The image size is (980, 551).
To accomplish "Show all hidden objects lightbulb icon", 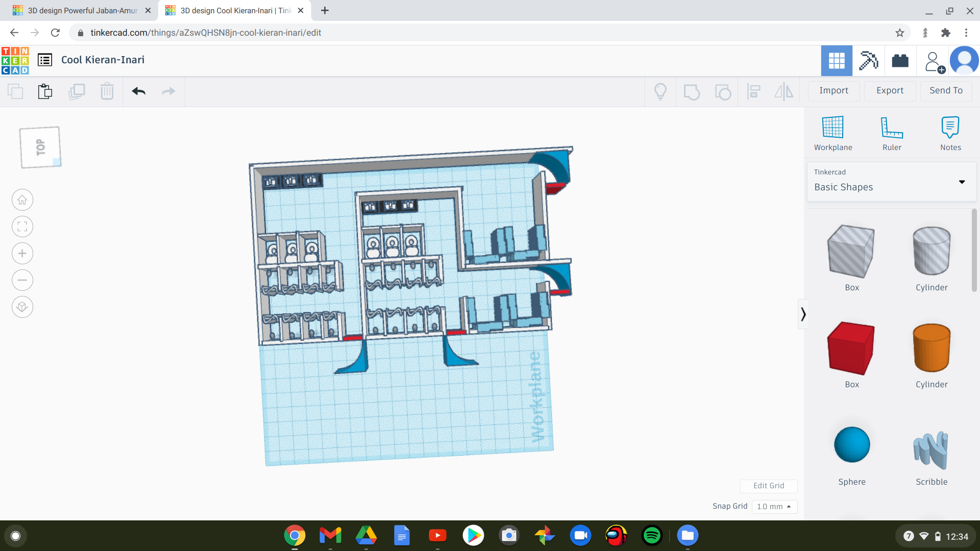I will [x=660, y=91].
